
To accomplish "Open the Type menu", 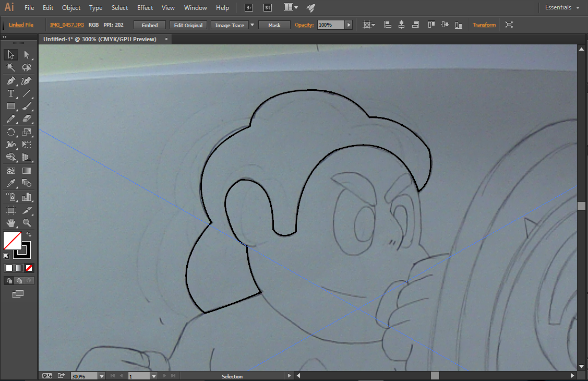I will click(x=95, y=7).
